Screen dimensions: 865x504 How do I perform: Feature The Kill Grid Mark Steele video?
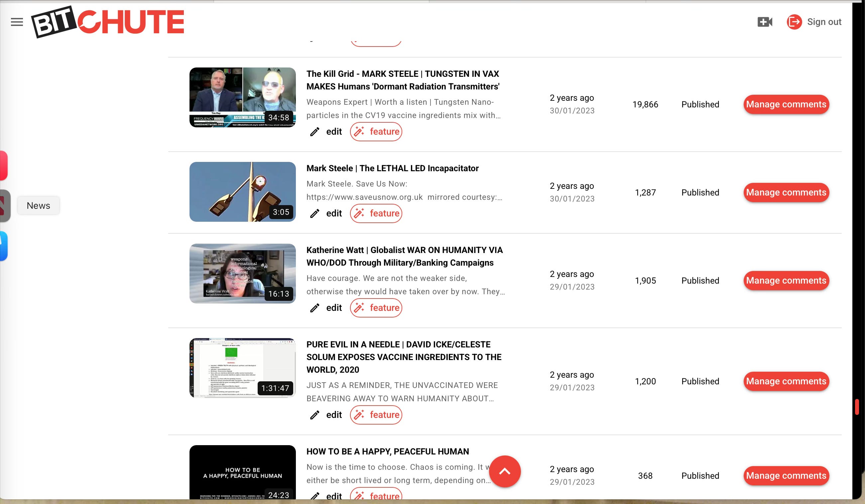[376, 132]
